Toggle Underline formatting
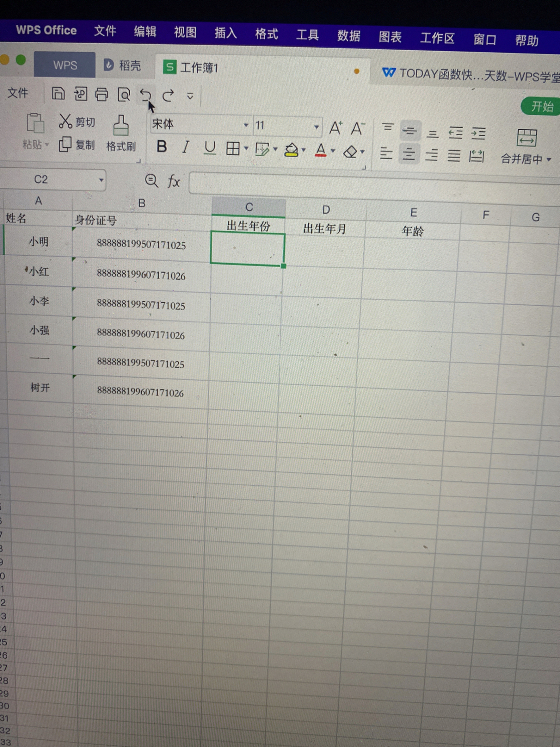This screenshot has width=560, height=747. (x=210, y=148)
